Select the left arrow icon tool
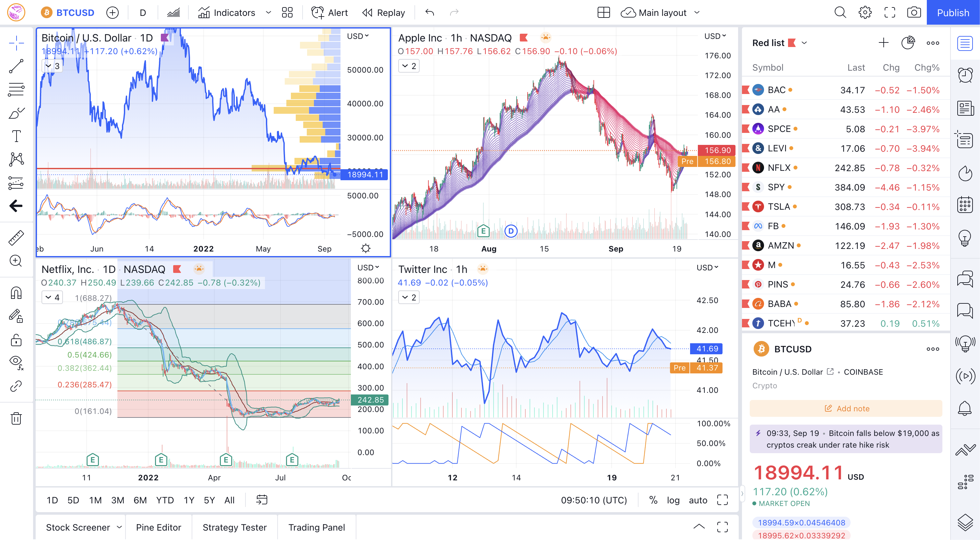Screen dimensions: 980x540 point(16,206)
